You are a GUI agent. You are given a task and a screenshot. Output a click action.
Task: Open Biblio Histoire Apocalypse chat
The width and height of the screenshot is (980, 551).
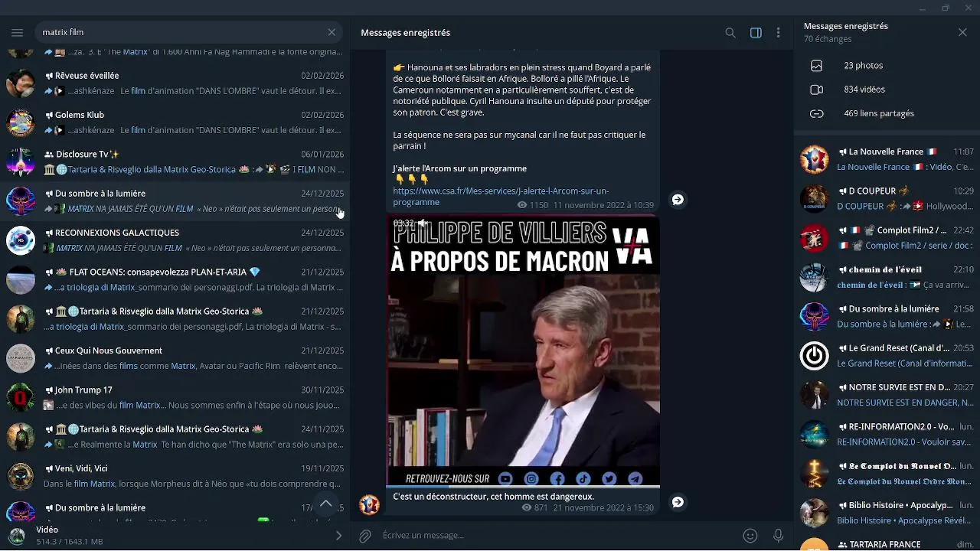tap(887, 513)
